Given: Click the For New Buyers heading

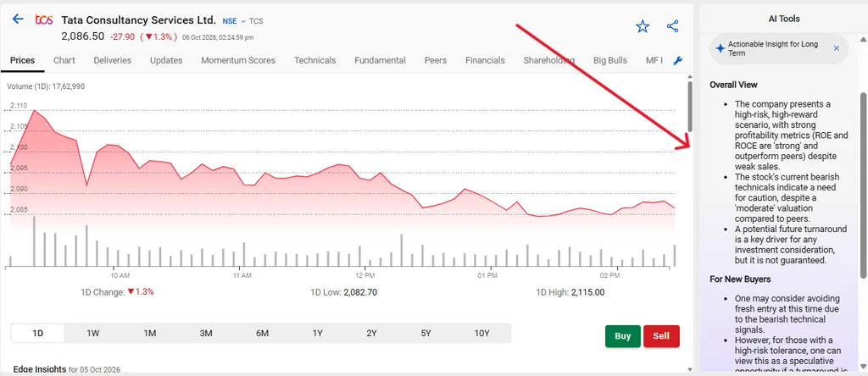Looking at the screenshot, I should click(x=740, y=279).
